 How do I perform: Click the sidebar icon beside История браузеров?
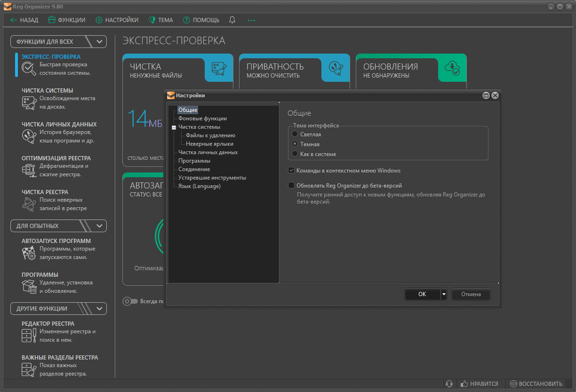29,136
